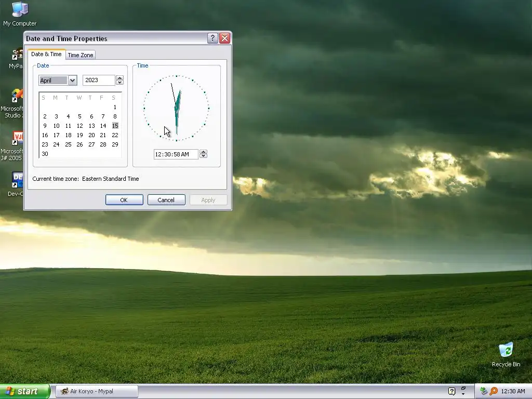Close the Date and Time Properties dialog

coord(224,38)
